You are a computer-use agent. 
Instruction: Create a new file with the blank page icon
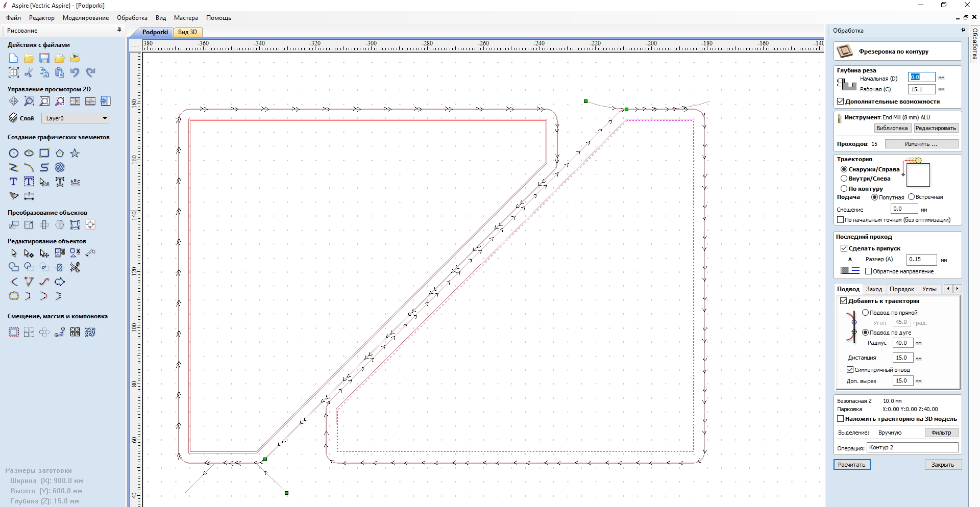14,58
